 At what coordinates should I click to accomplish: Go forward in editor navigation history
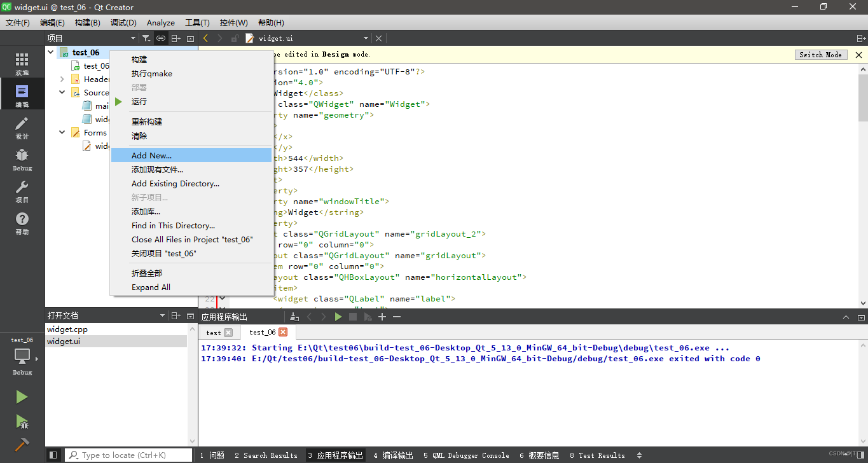pos(220,38)
